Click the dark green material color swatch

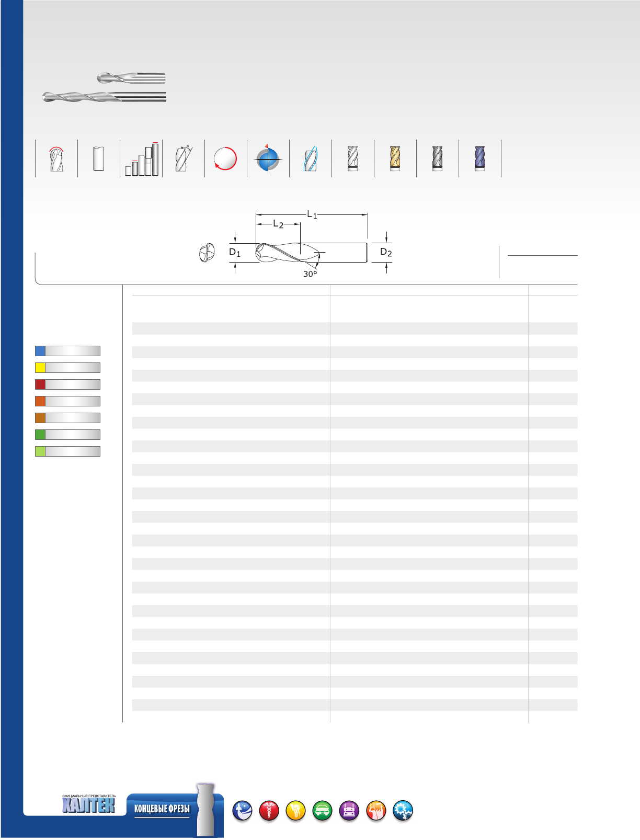click(x=40, y=435)
